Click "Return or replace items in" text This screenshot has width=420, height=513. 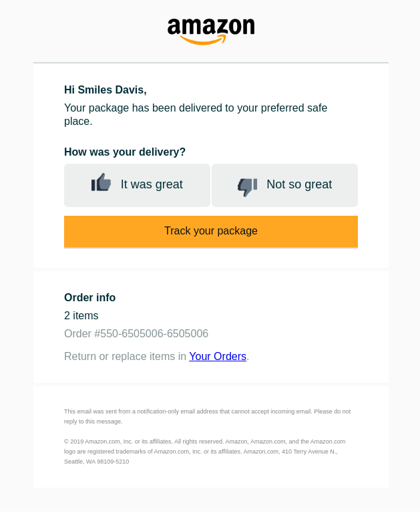(x=125, y=356)
